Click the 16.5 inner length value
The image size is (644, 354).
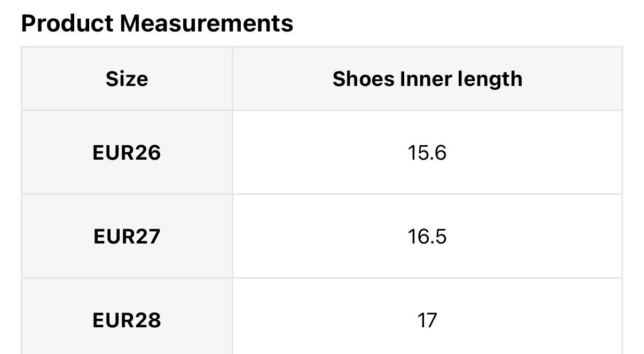427,236
